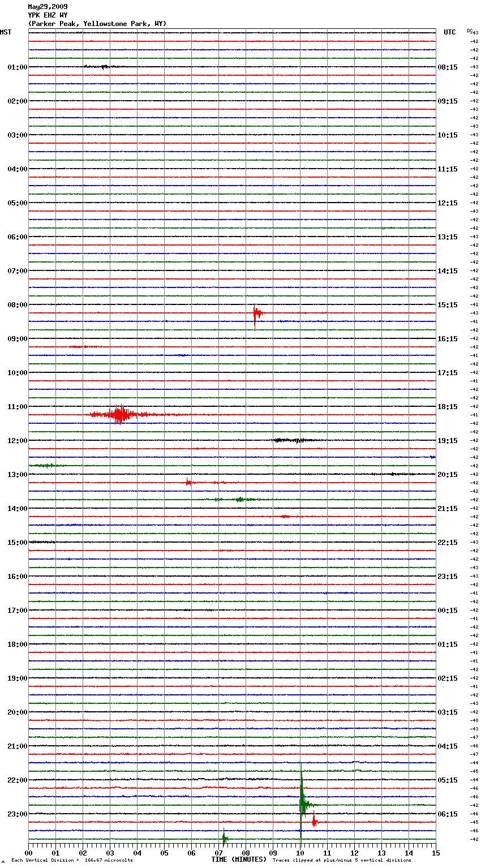Click the 03:15 UTC time label
Screen dimensions: 481x868
(x=448, y=712)
